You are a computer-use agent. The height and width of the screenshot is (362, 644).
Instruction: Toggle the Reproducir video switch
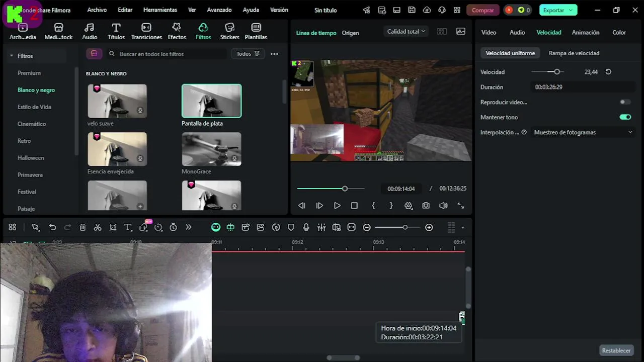click(x=625, y=102)
